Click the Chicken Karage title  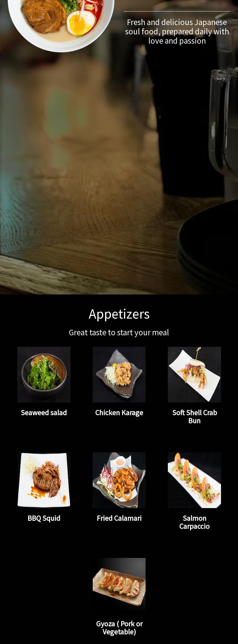coord(119,413)
